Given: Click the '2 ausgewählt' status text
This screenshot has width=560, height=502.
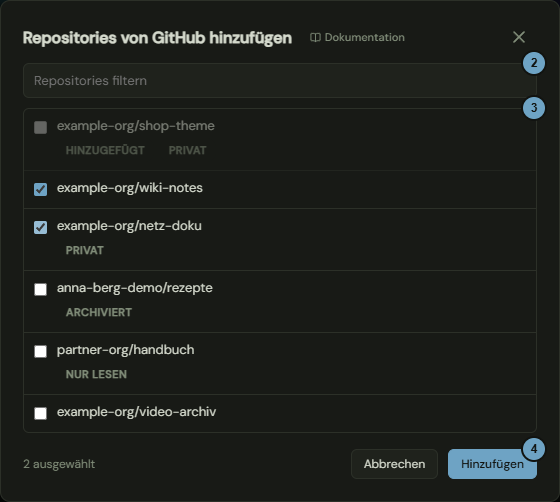Looking at the screenshot, I should pos(59,464).
